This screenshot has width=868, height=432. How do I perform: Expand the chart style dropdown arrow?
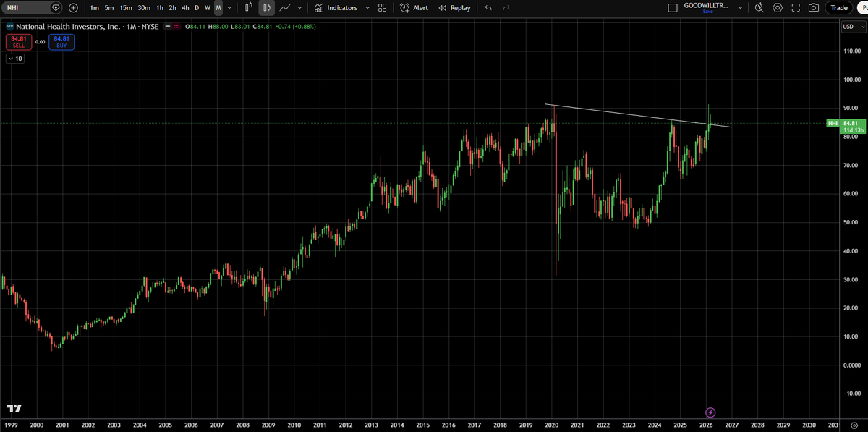pos(299,7)
